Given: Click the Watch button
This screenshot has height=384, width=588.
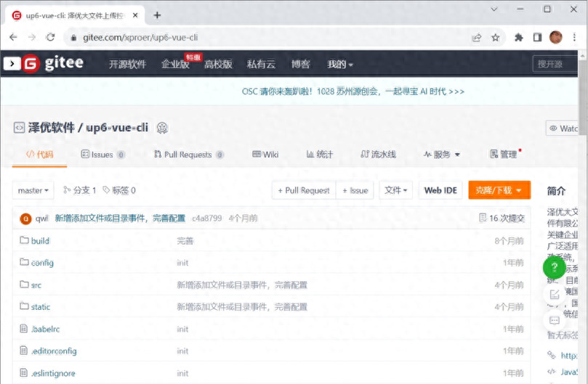Looking at the screenshot, I should pos(562,128).
